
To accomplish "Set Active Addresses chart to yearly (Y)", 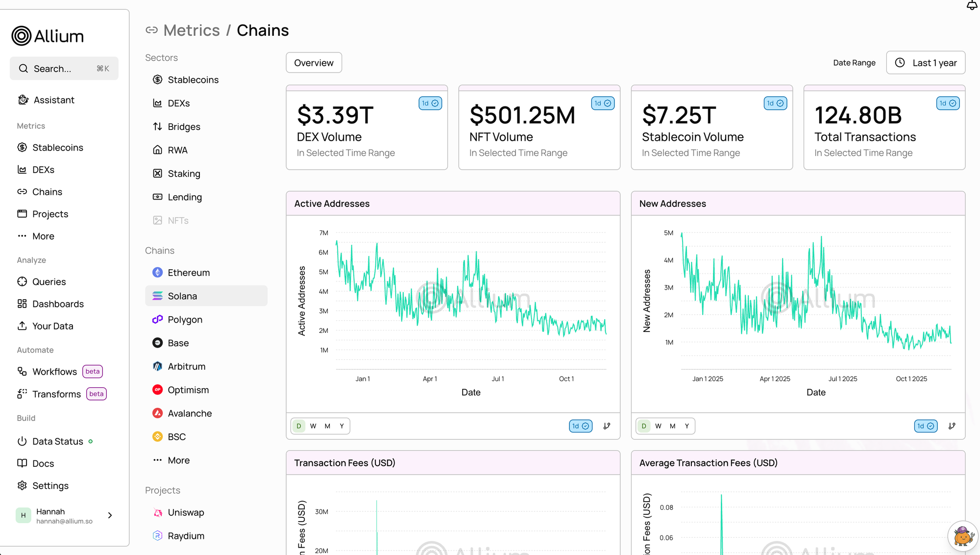I will 342,426.
